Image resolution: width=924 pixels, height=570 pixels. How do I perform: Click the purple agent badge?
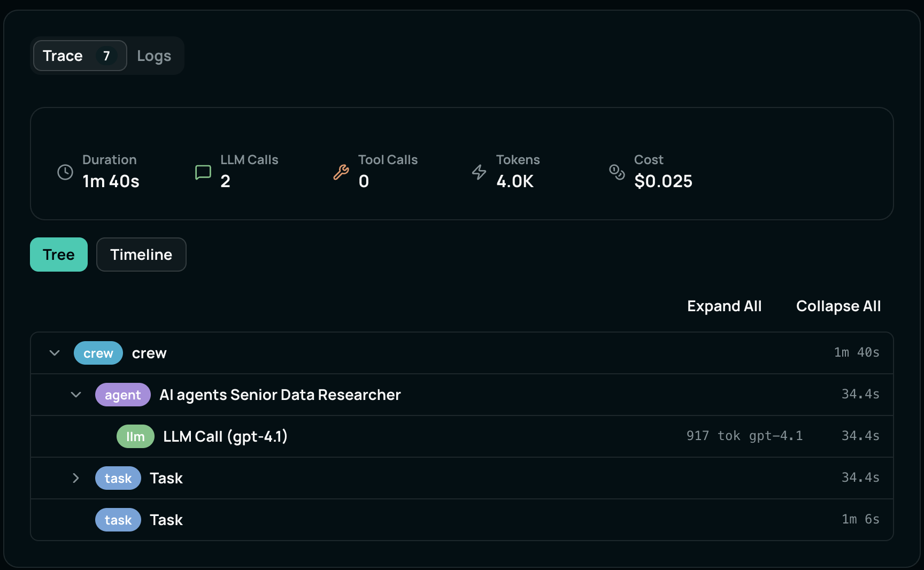122,395
